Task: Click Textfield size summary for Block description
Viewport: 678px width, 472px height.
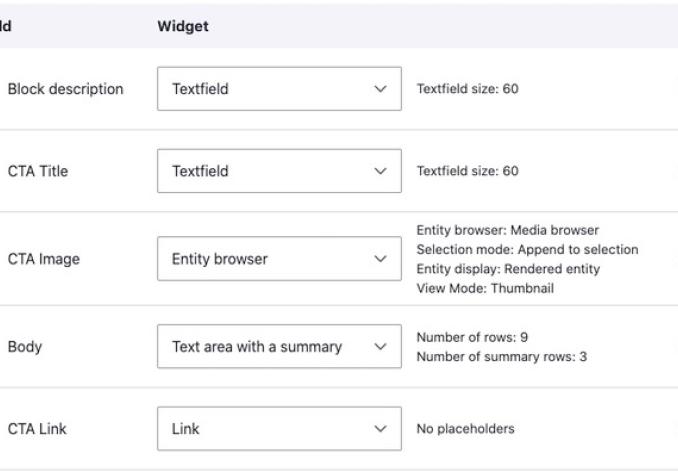Action: point(467,89)
